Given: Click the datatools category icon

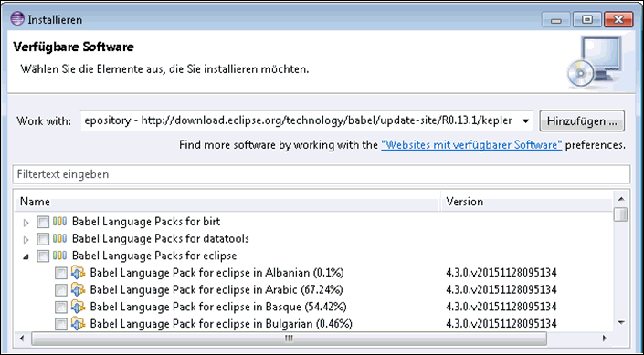Looking at the screenshot, I should (59, 238).
